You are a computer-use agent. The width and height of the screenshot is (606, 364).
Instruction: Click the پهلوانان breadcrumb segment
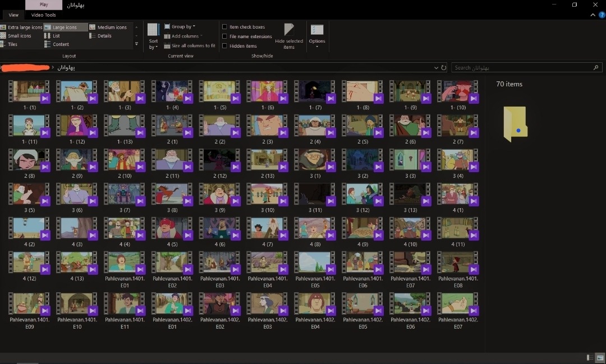point(66,68)
